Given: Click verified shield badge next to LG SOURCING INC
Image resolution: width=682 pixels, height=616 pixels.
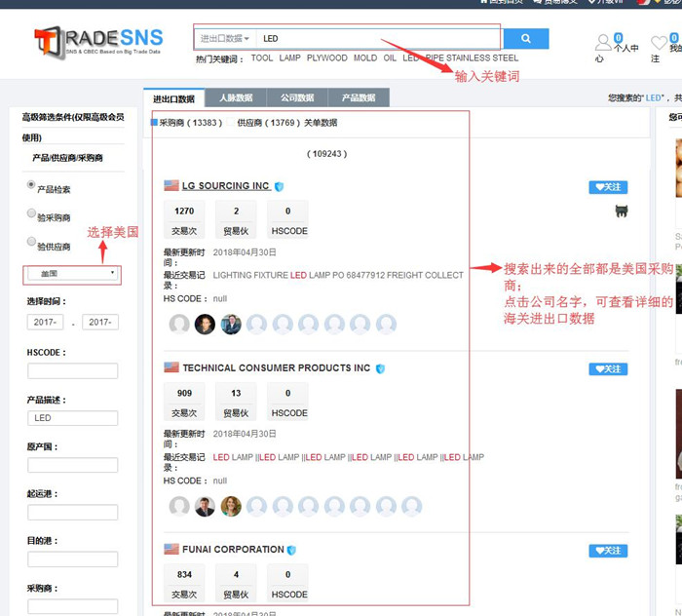Looking at the screenshot, I should pyautogui.click(x=280, y=186).
